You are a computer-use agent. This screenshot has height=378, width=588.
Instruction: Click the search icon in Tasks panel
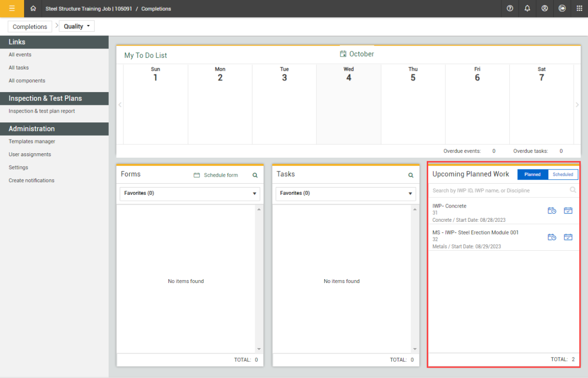click(x=411, y=175)
